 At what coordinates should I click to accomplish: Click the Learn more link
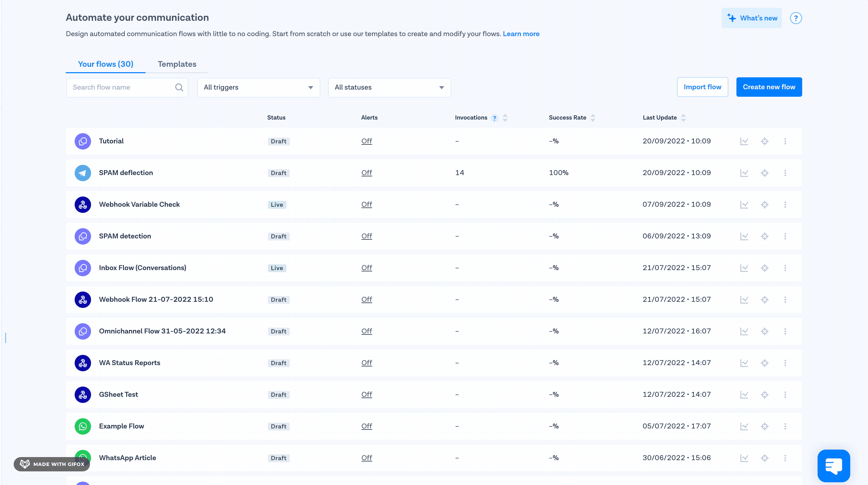[521, 34]
